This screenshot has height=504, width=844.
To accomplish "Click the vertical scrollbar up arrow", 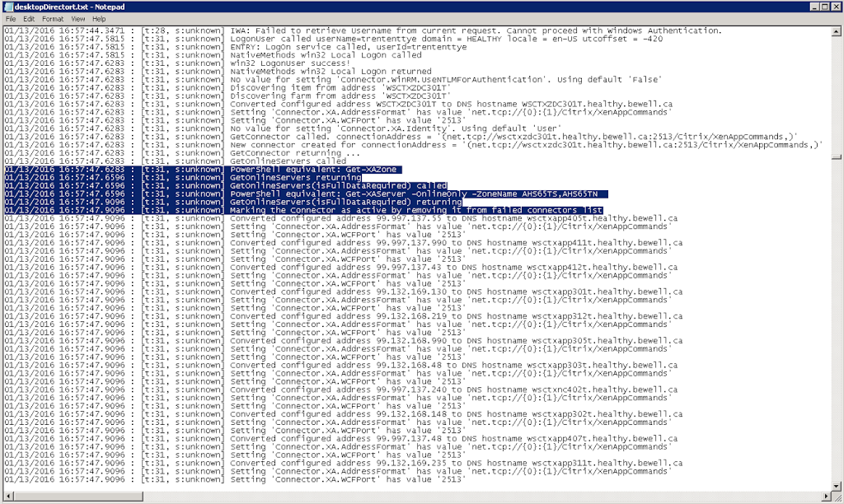I will (x=837, y=30).
